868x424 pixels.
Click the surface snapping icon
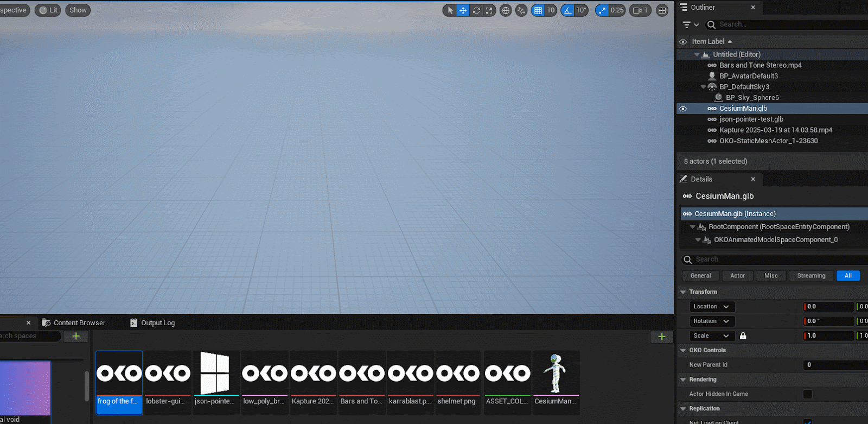521,10
